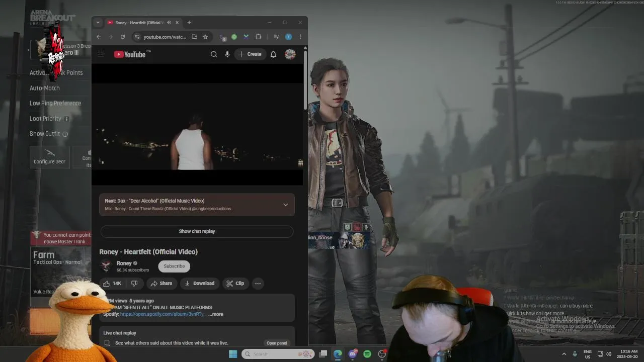
Task: Create a Clip of the video
Action: click(x=235, y=284)
